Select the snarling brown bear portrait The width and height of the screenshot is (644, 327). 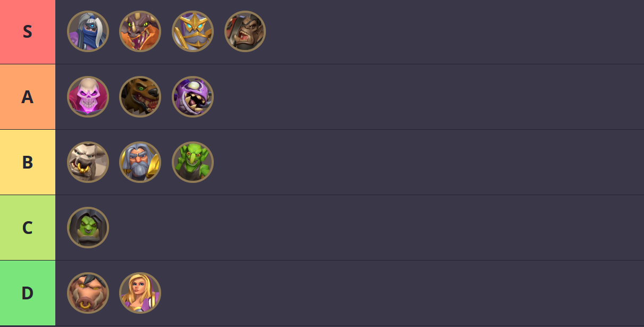point(140,97)
